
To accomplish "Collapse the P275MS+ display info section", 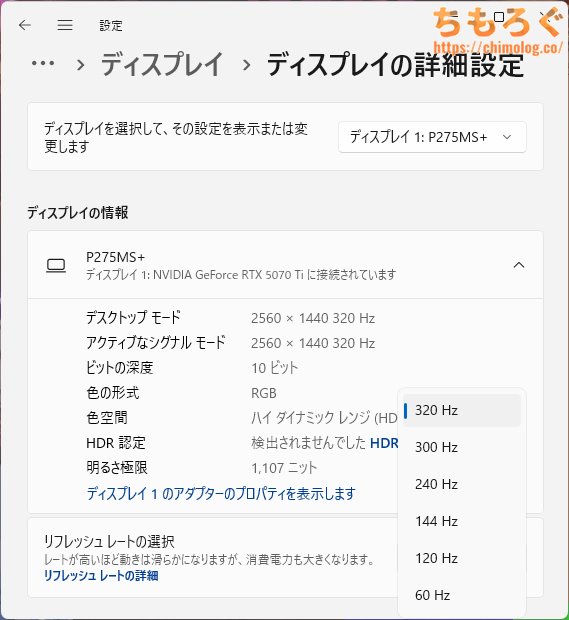I will click(519, 265).
